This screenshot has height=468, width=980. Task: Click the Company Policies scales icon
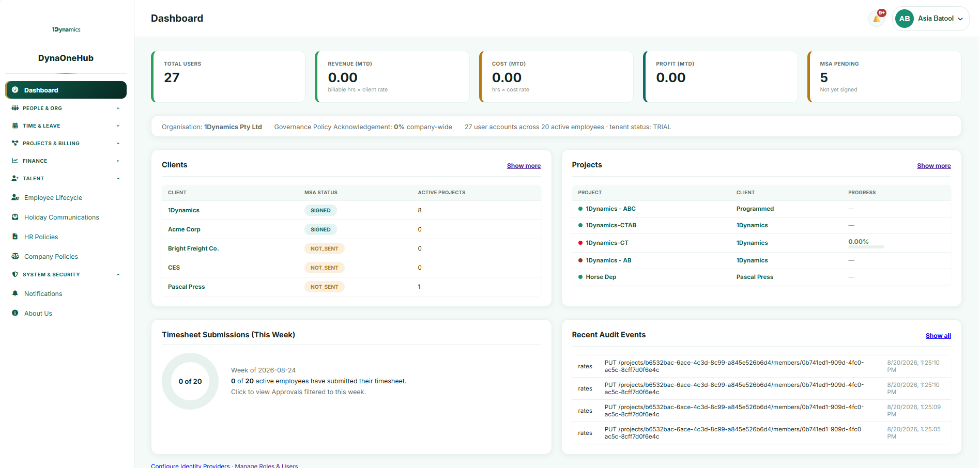tap(15, 256)
